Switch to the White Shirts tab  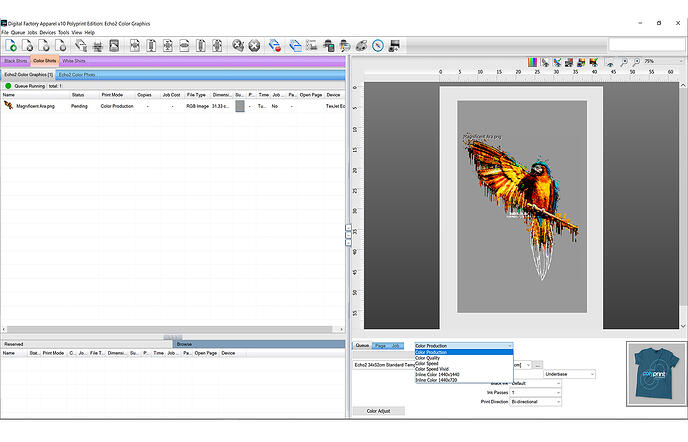(x=74, y=61)
